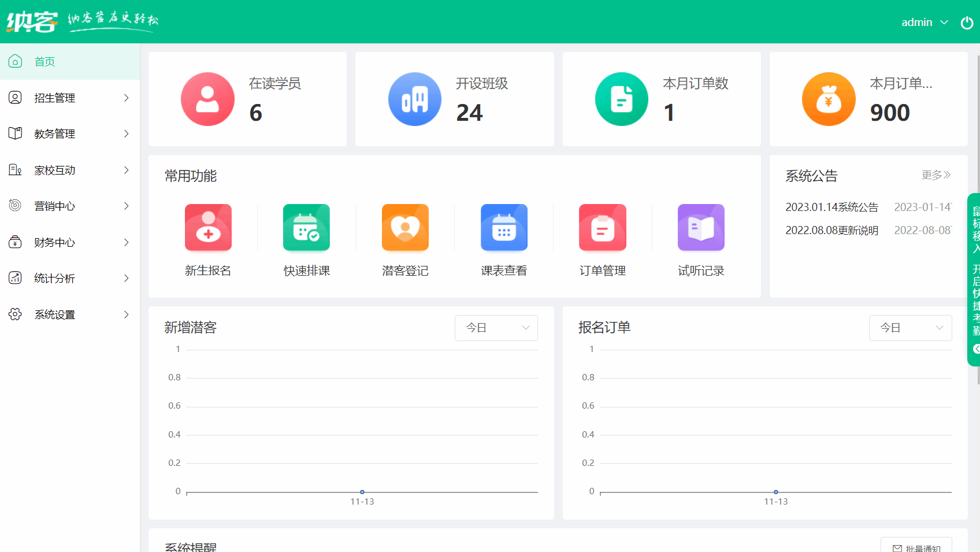The height and width of the screenshot is (552, 980).
Task: Select the 首页 home sidebar item
Action: pyautogui.click(x=44, y=61)
